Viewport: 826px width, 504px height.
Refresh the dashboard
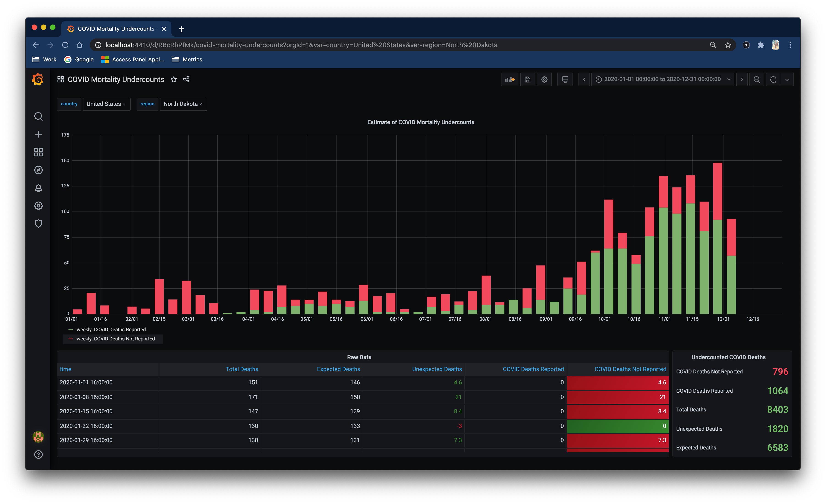pyautogui.click(x=773, y=79)
